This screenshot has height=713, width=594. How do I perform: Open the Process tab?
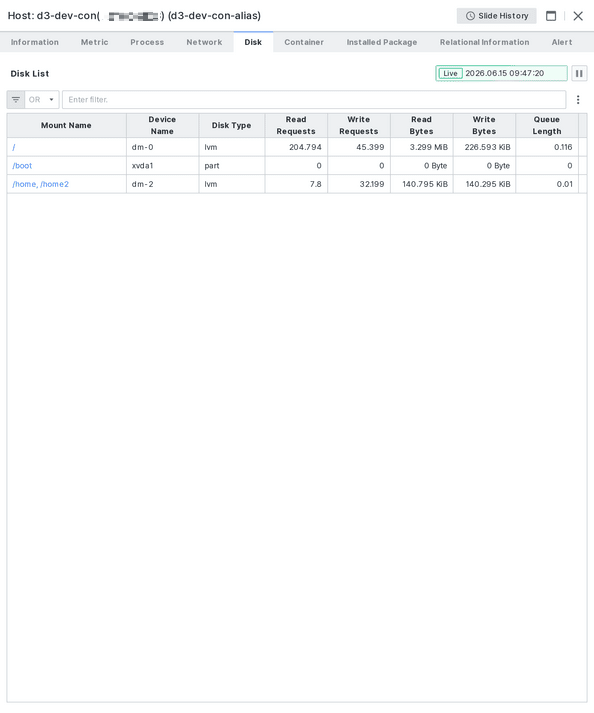pyautogui.click(x=147, y=42)
